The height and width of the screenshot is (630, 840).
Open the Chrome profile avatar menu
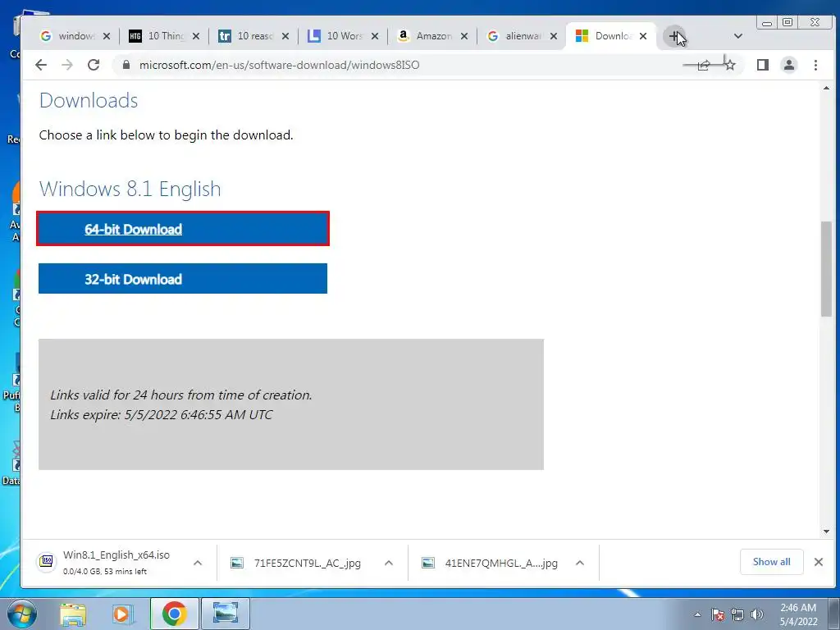coord(788,65)
